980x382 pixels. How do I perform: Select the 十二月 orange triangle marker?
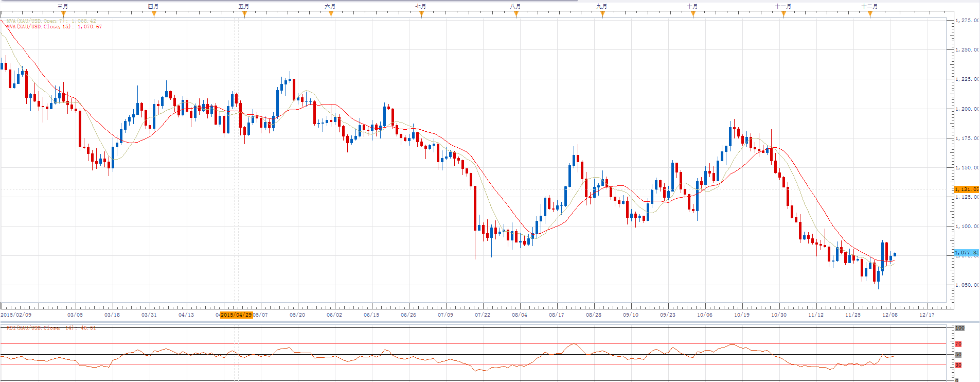pos(870,14)
